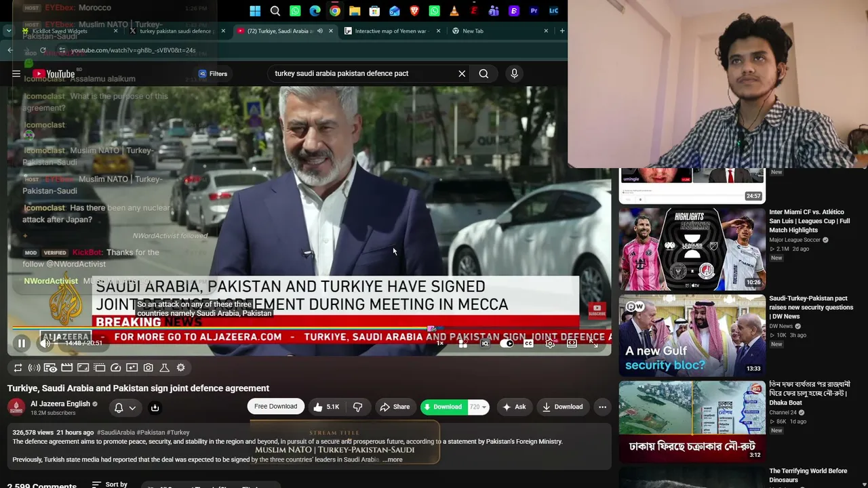Click the loop icon below the video
The height and width of the screenshot is (488, 868).
click(18, 367)
